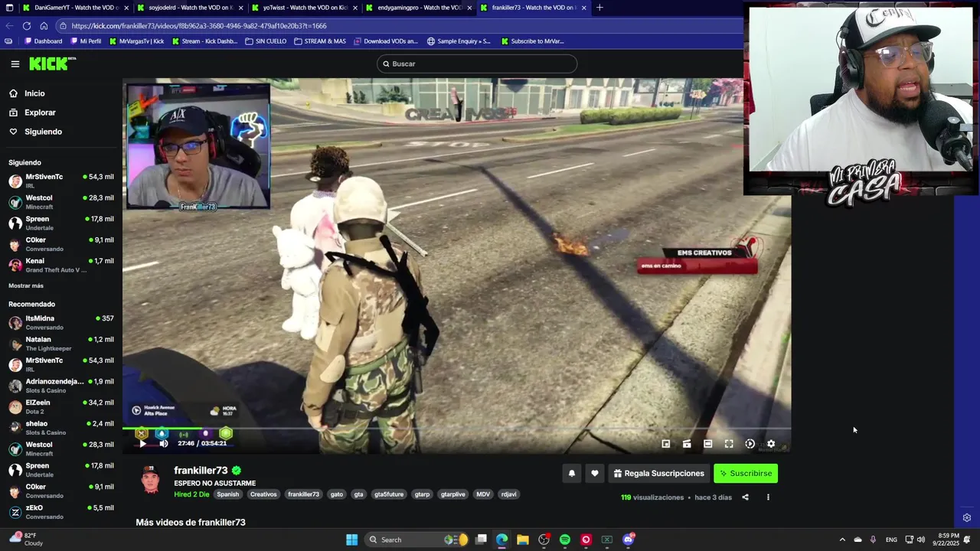980x551 pixels.
Task: Open the Hired 2 Die category link
Action: click(191, 494)
